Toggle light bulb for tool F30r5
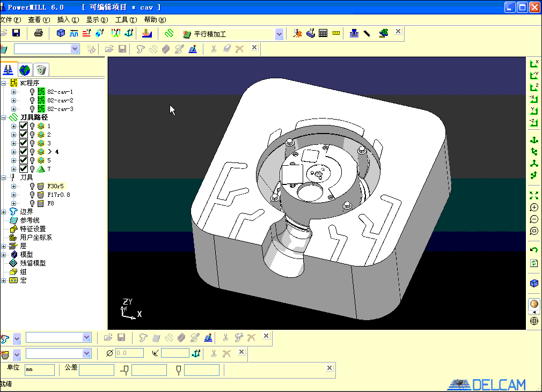Image resolution: width=542 pixels, height=392 pixels. 32,186
